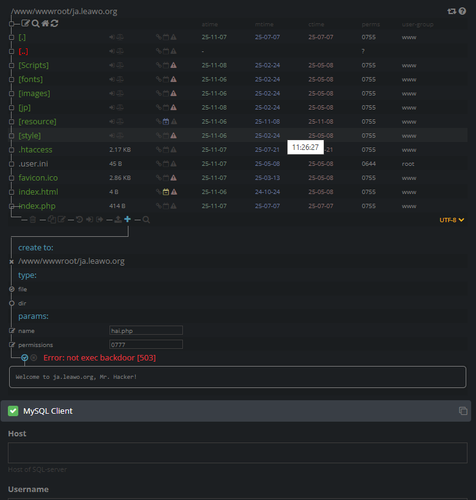Screen dimensions: 476x500
Task: Tick the checkbox for the resource folder
Action: 12,122
